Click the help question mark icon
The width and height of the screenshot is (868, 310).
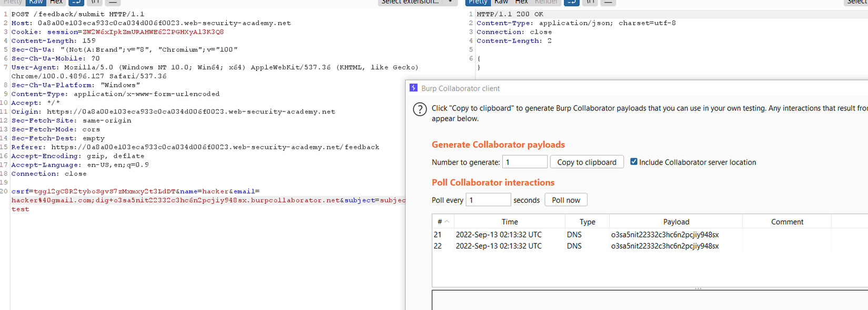coord(420,109)
